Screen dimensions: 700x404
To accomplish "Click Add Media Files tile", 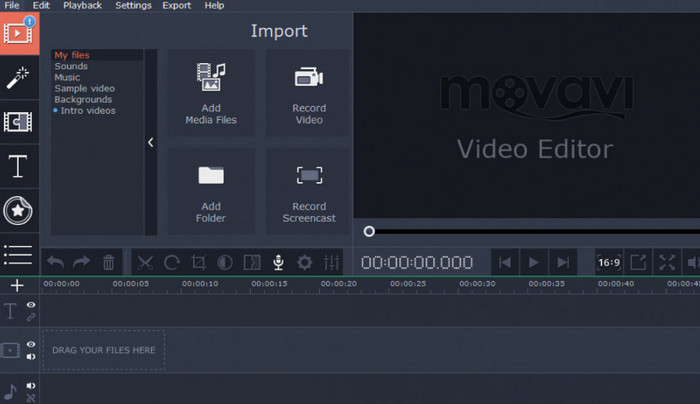I will pos(211,93).
